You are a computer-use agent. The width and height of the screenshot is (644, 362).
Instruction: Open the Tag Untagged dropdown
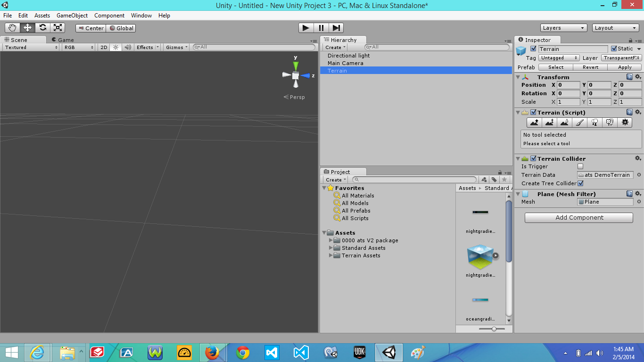click(x=559, y=58)
